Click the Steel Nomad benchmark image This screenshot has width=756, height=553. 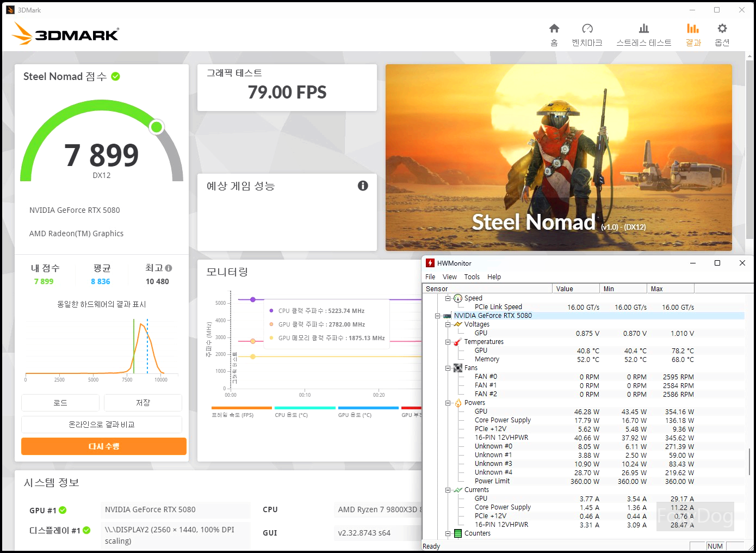[x=559, y=157]
